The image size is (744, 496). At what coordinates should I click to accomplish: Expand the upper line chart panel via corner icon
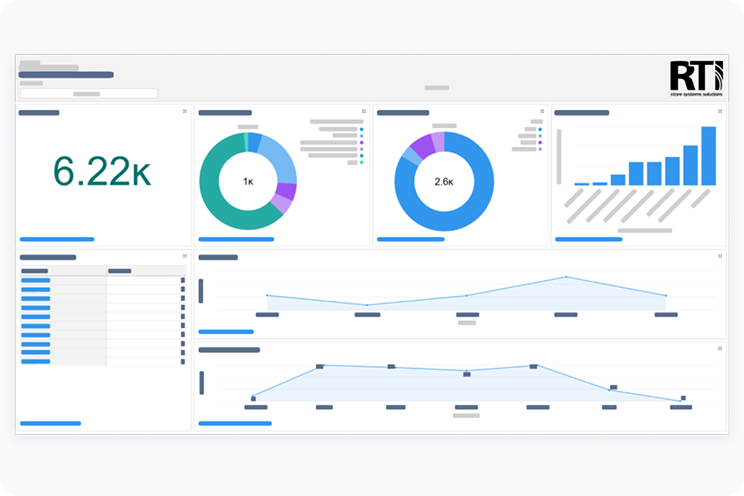coord(720,256)
